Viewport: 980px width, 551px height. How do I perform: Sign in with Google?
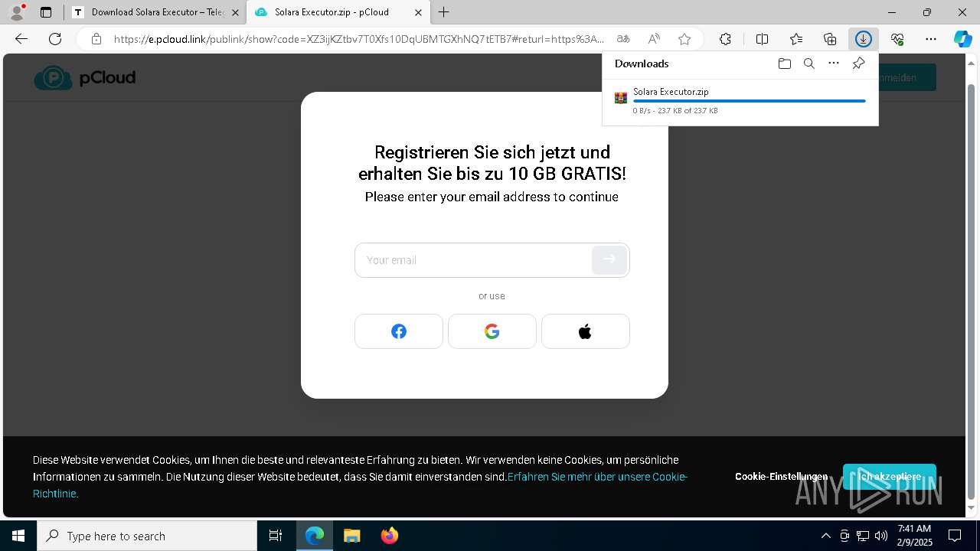492,331
